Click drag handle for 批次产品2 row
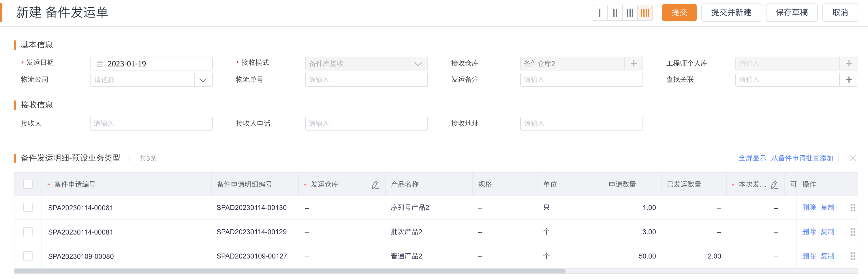Viewport: 868px width, 279px height. click(x=853, y=232)
